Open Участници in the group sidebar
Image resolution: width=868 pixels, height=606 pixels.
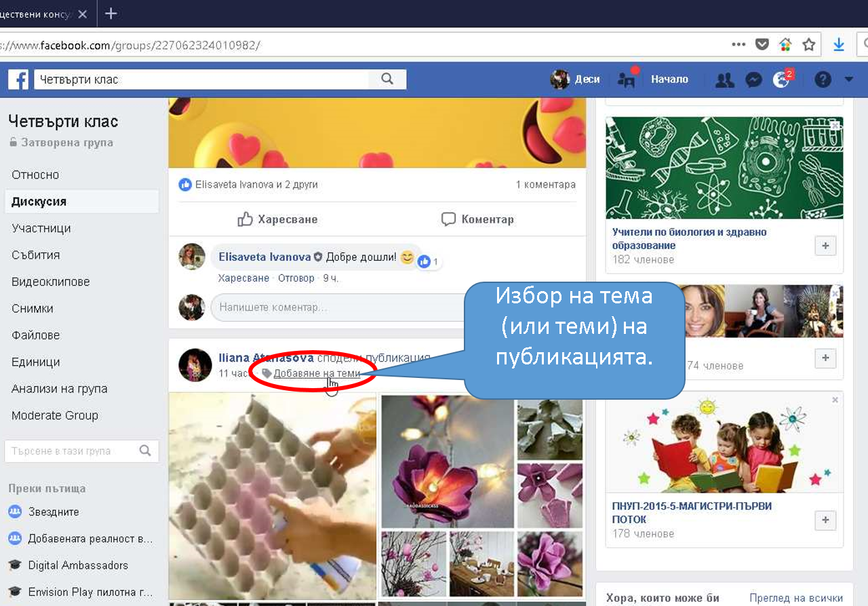[x=41, y=229]
